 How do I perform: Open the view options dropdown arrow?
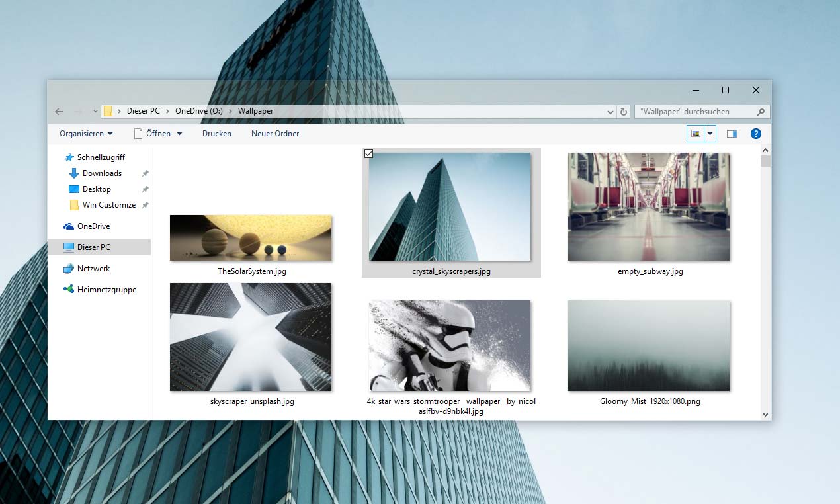710,134
